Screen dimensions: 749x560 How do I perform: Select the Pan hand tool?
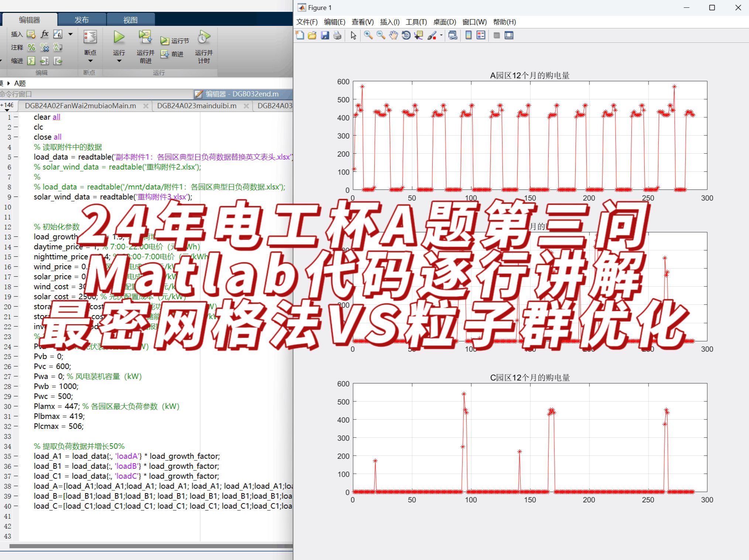pyautogui.click(x=393, y=35)
